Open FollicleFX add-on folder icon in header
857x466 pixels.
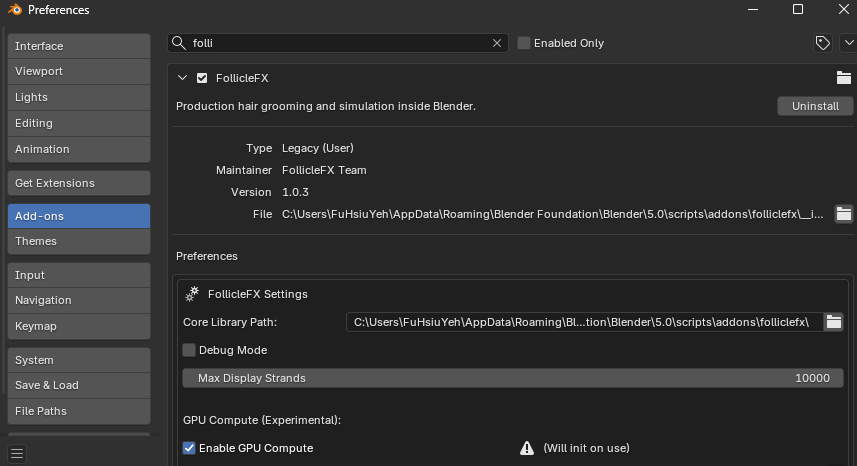(x=844, y=78)
